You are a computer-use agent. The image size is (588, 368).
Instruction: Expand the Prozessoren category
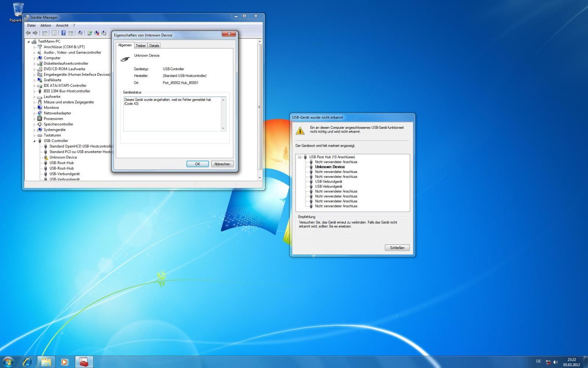(35, 119)
